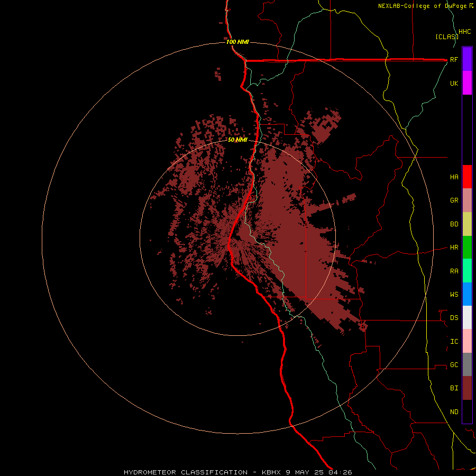The width and height of the screenshot is (476, 476).
Task: Click the BI dark-red legend swatch
Action: pyautogui.click(x=467, y=388)
